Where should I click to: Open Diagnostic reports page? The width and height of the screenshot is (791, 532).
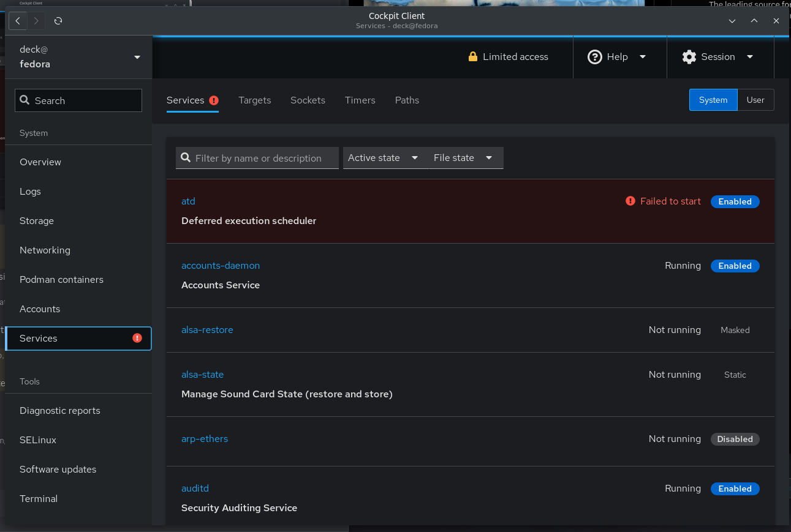tap(78, 411)
